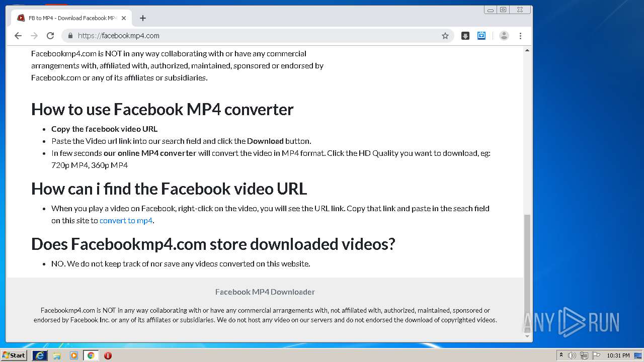Click the 'How to use Facebook MP4 converter' heading
The width and height of the screenshot is (644, 362).
pos(163,109)
